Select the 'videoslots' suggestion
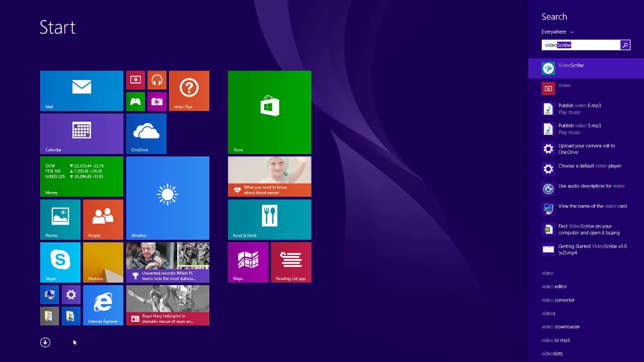The height and width of the screenshot is (362, 644). 552,353
